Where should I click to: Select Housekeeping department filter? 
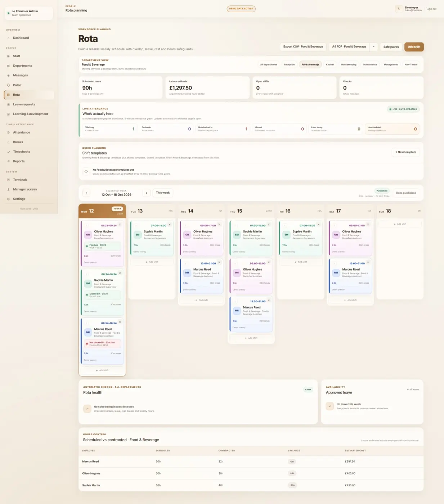click(349, 65)
